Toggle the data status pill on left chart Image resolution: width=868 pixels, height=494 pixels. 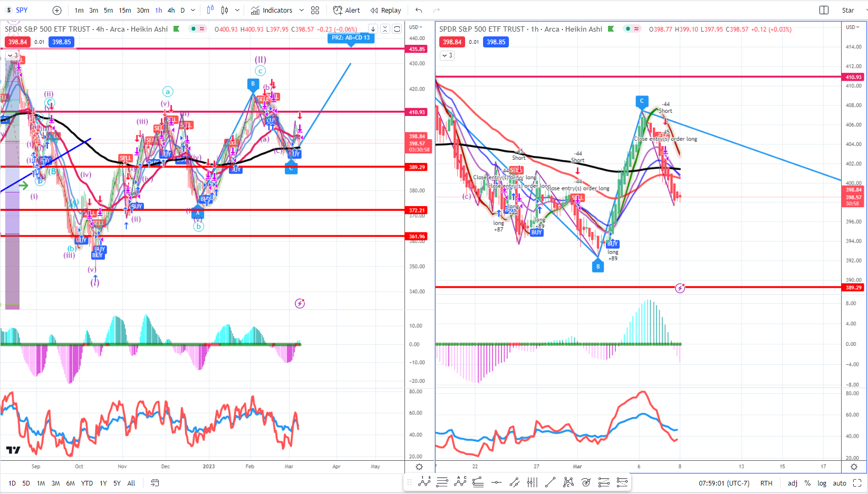(x=198, y=29)
